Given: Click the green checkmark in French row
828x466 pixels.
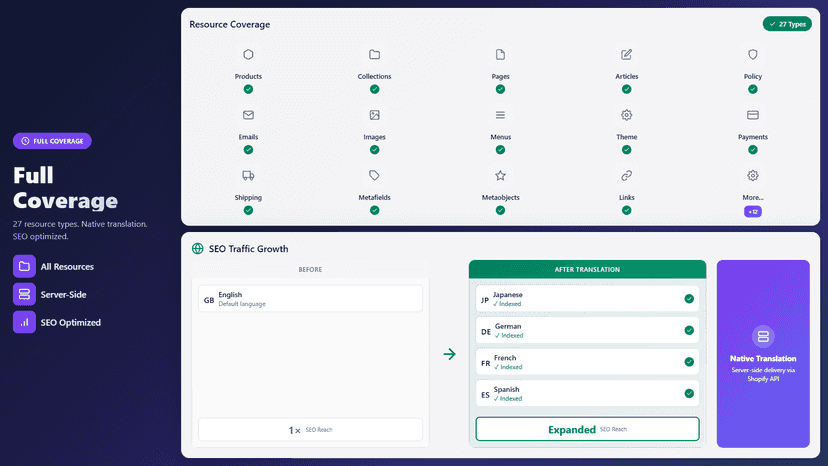Looking at the screenshot, I should coord(689,362).
